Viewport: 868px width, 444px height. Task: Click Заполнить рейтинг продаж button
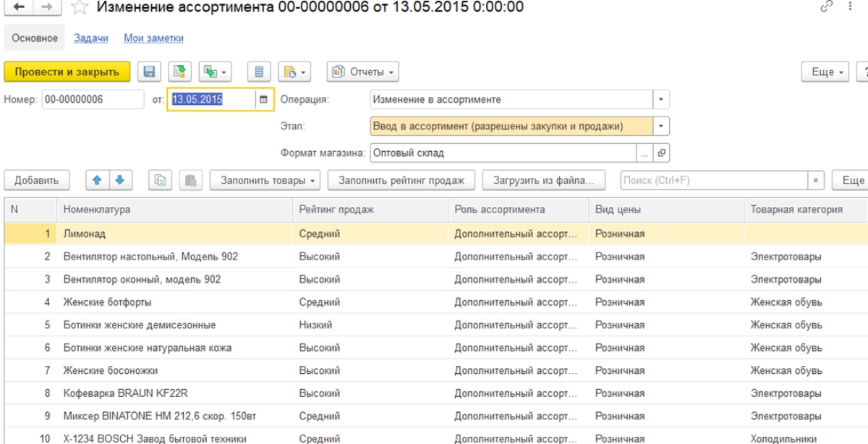(401, 180)
